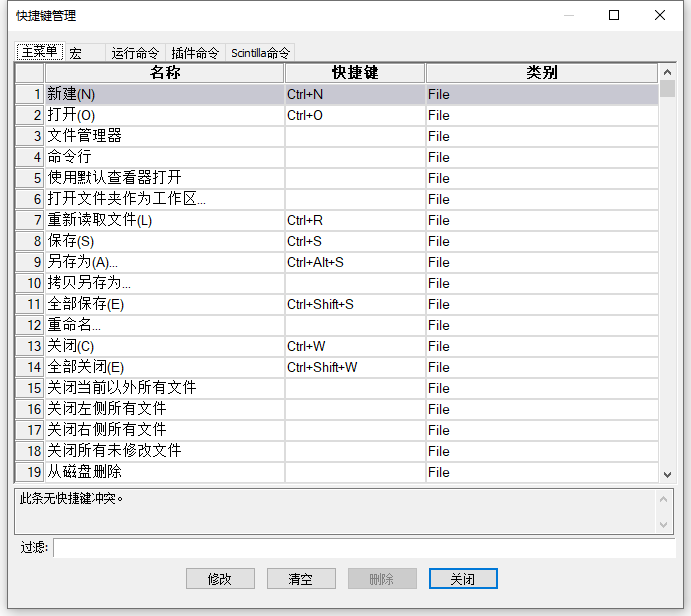Click the Ctrl+Shift+W shortcut cell

point(355,367)
